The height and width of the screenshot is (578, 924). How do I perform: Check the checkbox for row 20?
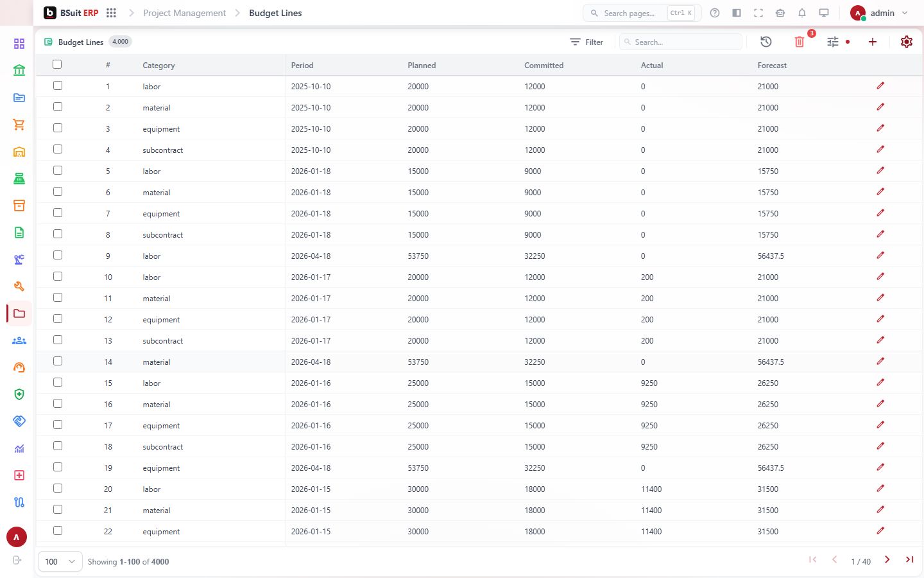(58, 488)
